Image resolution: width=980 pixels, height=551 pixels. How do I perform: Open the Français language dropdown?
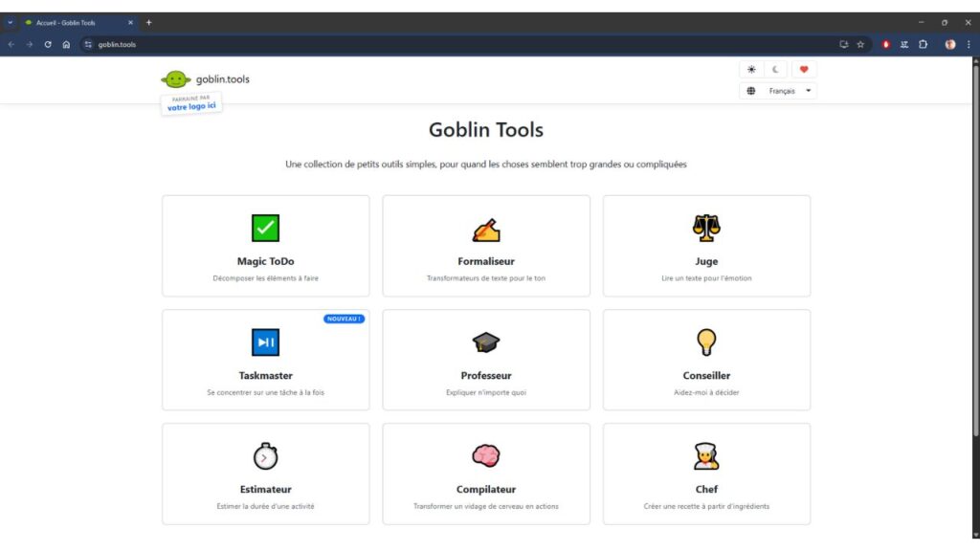pyautogui.click(x=778, y=91)
